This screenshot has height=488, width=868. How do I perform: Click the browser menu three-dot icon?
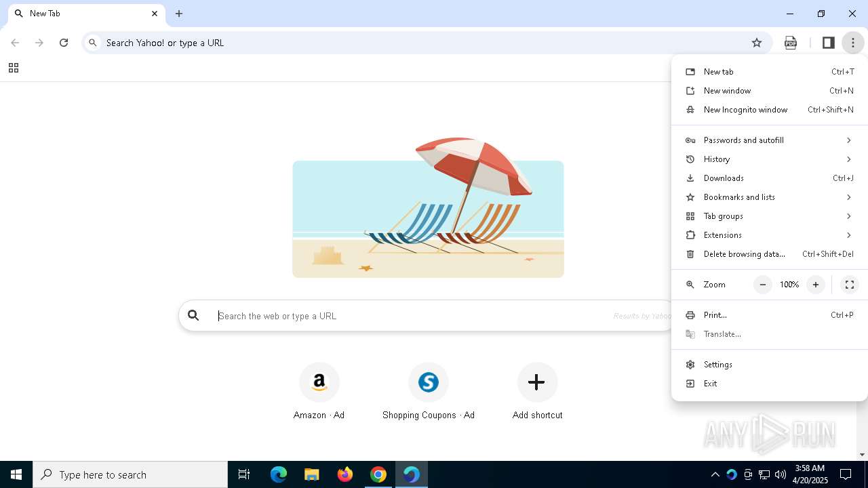[853, 43]
